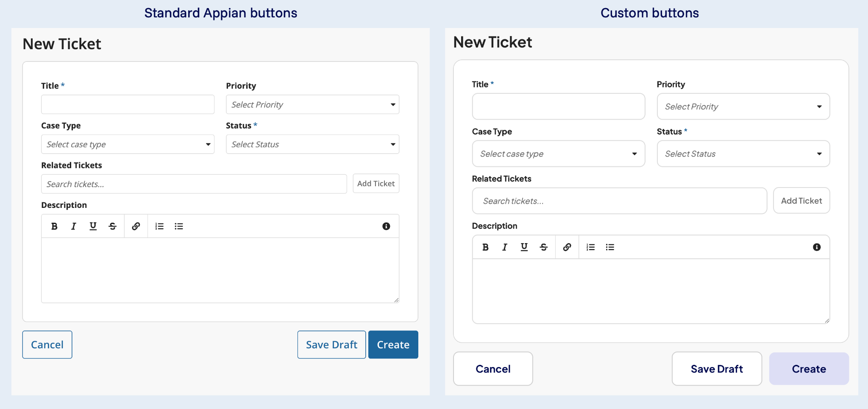This screenshot has height=409, width=868.
Task: Toggle Underline in the Standard form's description toolbar
Action: click(93, 226)
